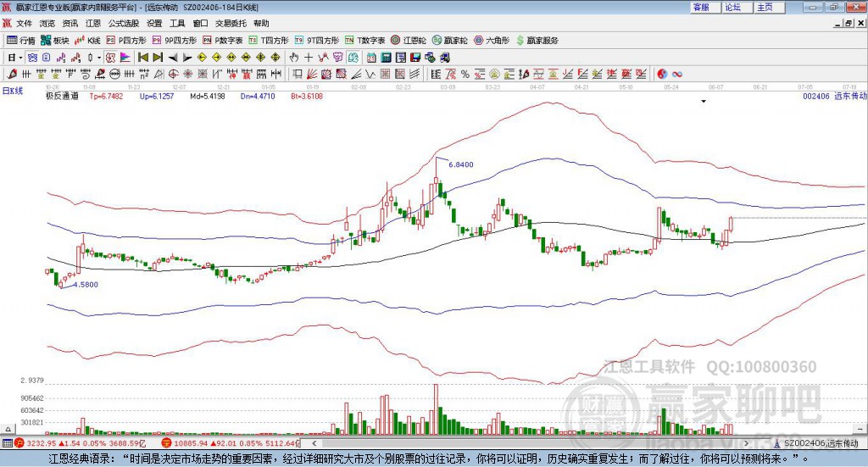Screen dimensions: 868x467
Task: Select the hand pan cursor tool
Action: click(x=293, y=57)
